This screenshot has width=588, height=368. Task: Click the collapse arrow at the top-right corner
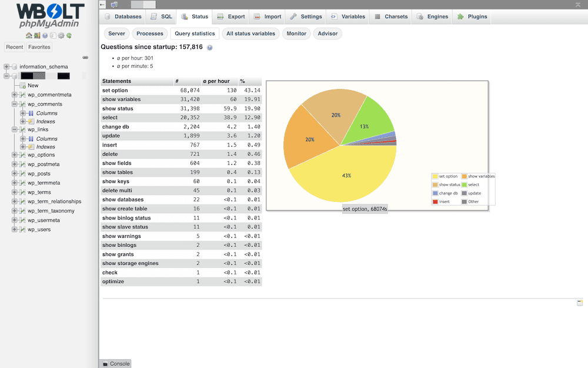coord(578,5)
